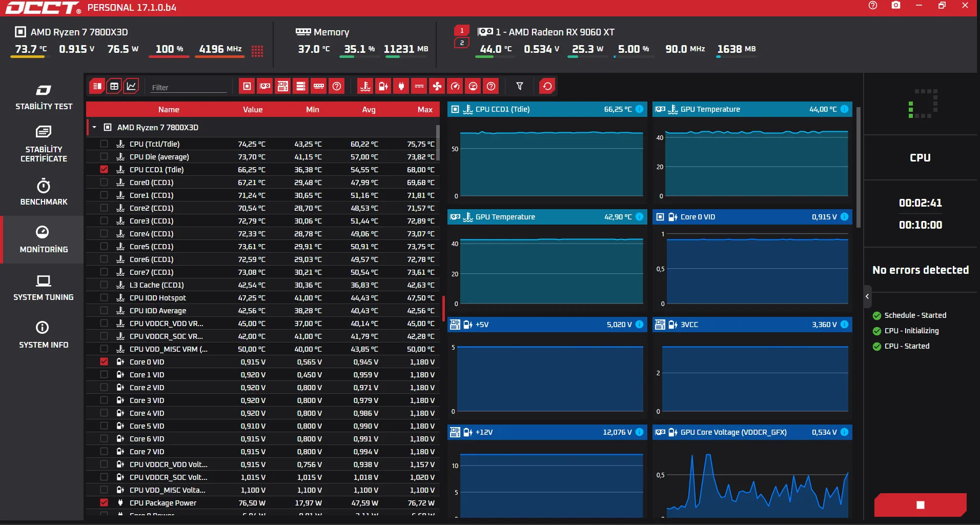Toggle the fan sensor filter icon
The width and height of the screenshot is (980, 525).
[437, 86]
